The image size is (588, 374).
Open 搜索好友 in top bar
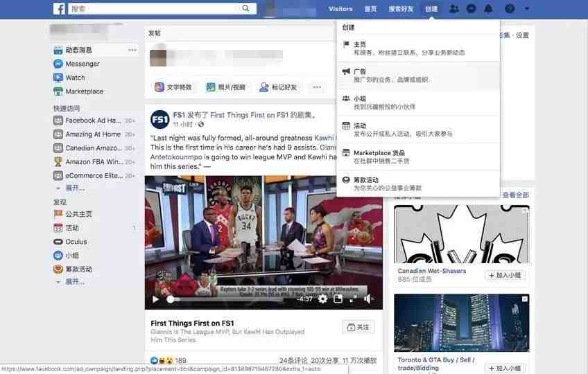pos(401,8)
